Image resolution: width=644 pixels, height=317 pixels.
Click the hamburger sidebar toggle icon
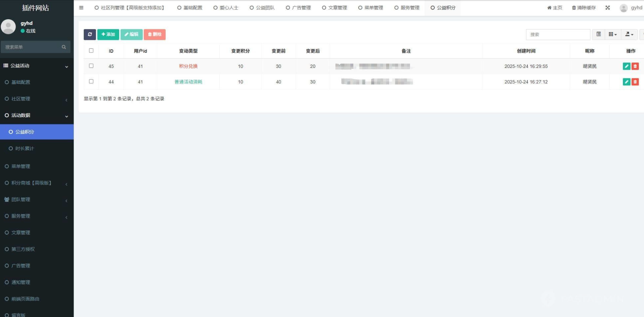coord(81,8)
